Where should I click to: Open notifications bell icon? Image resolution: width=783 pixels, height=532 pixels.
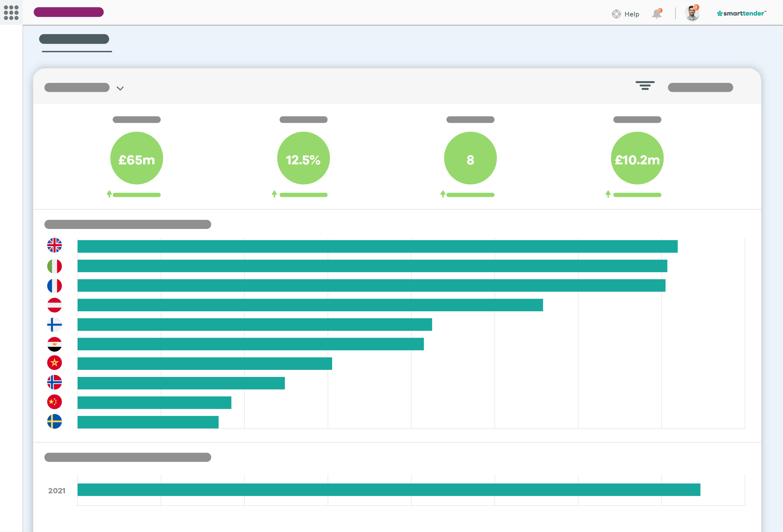657,14
